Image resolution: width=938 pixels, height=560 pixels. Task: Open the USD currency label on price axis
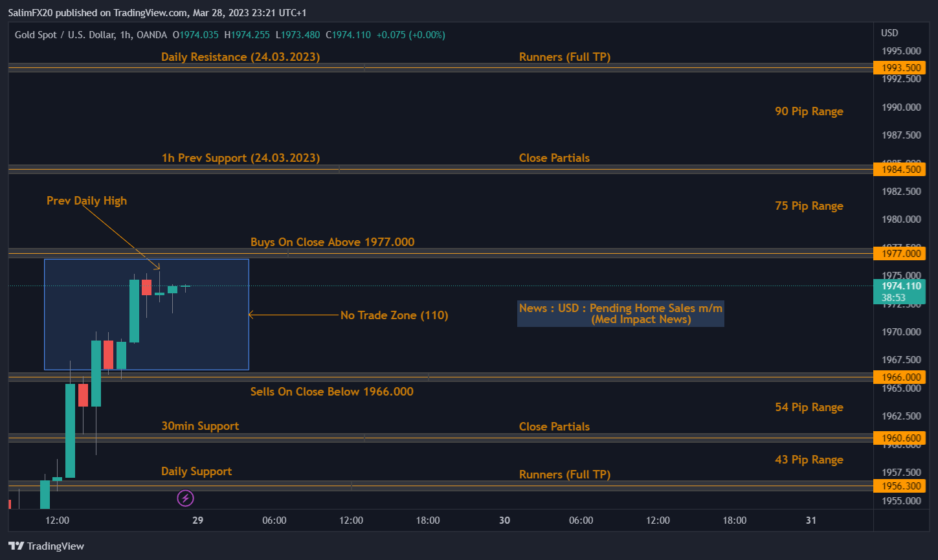tap(889, 33)
